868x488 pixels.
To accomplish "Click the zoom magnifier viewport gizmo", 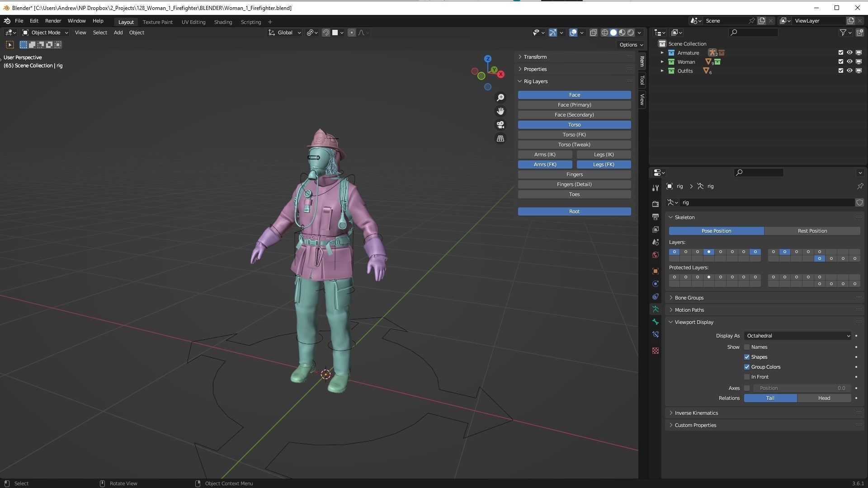I will 500,98.
